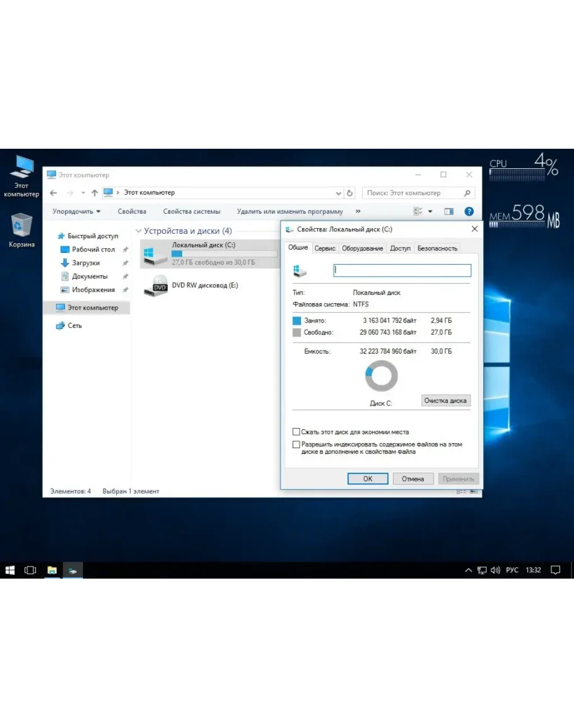Switch to the Безопасность tab
574x728 pixels.
(x=436, y=248)
